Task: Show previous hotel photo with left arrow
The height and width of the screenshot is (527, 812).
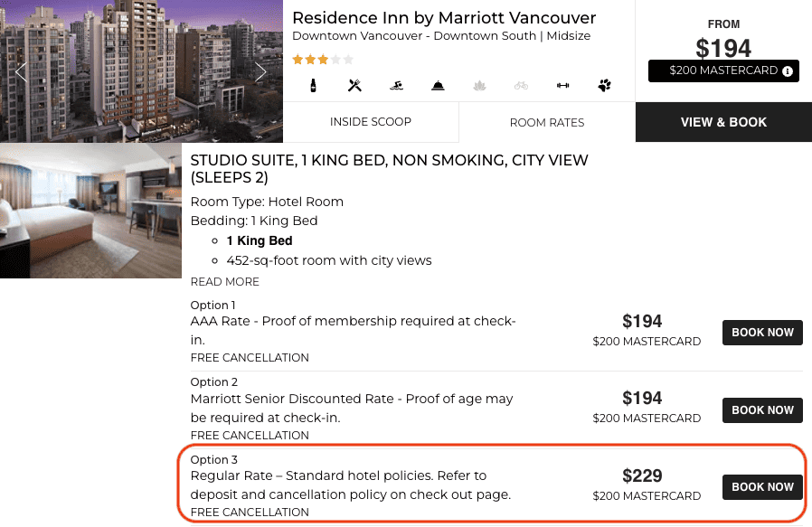Action: [22, 71]
